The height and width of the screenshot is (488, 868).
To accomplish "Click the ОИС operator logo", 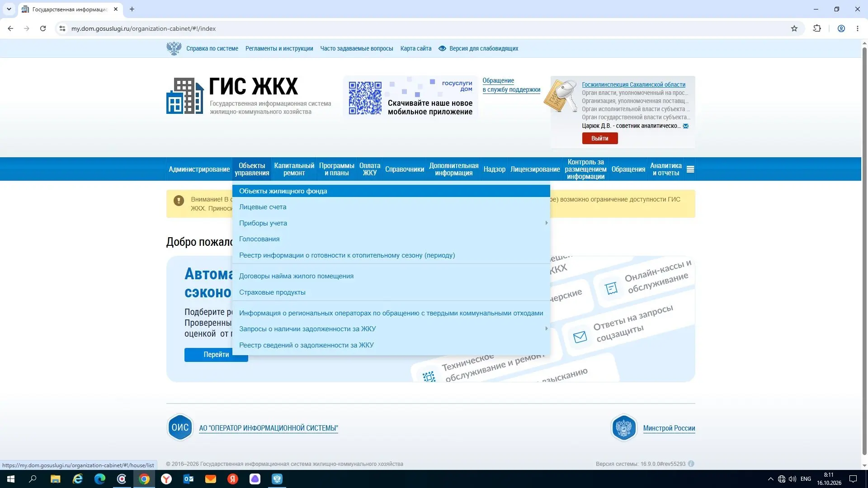I will (x=180, y=427).
